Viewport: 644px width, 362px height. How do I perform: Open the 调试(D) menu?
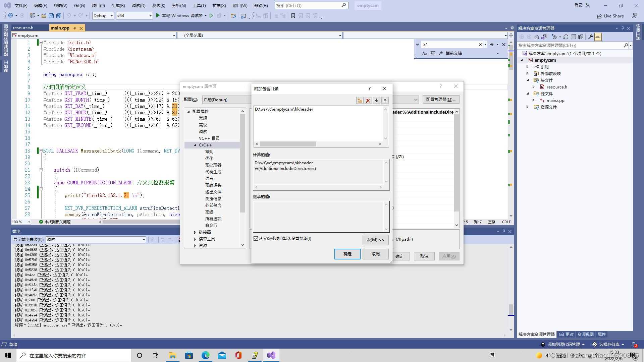pyautogui.click(x=139, y=5)
